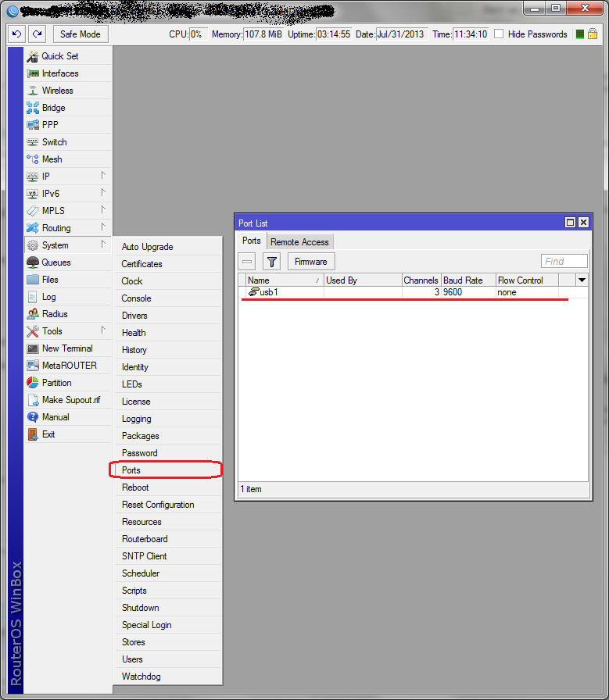
Task: Click the green status indicator icon
Action: click(x=580, y=34)
